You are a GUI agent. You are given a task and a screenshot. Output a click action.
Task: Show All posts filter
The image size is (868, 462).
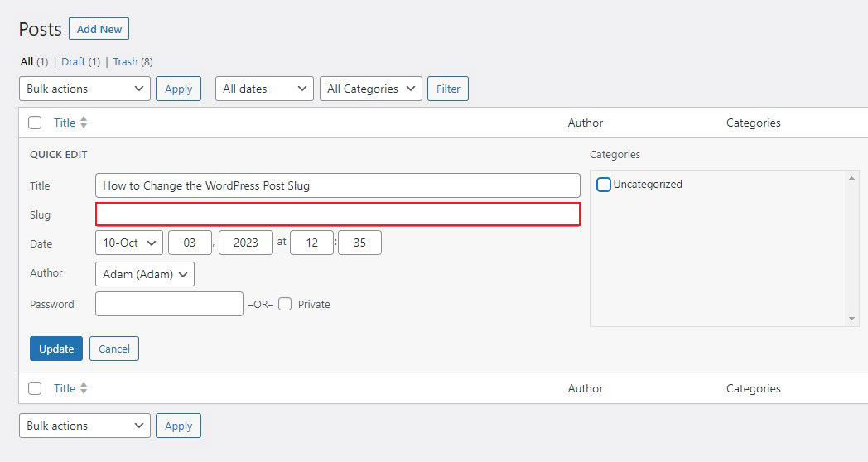pos(27,61)
